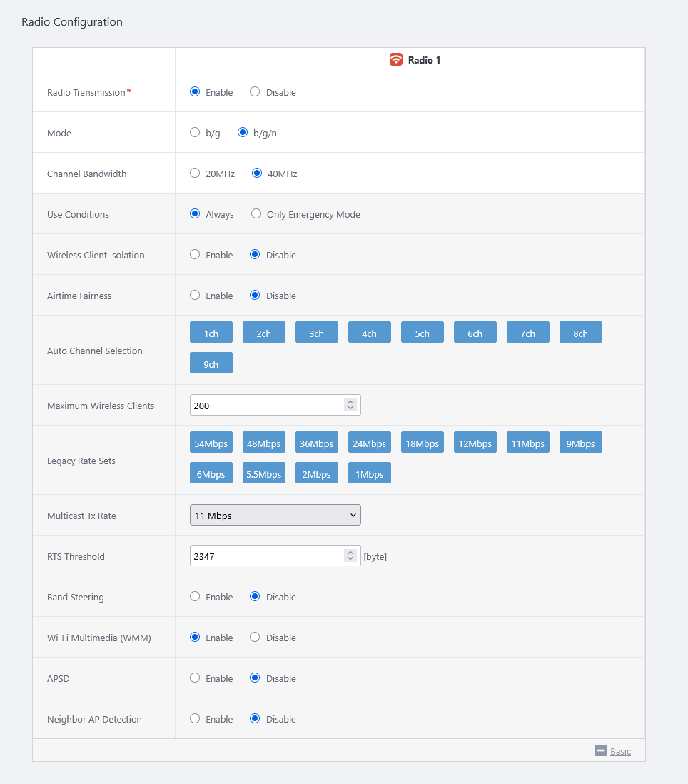Enable Band Steering

195,597
